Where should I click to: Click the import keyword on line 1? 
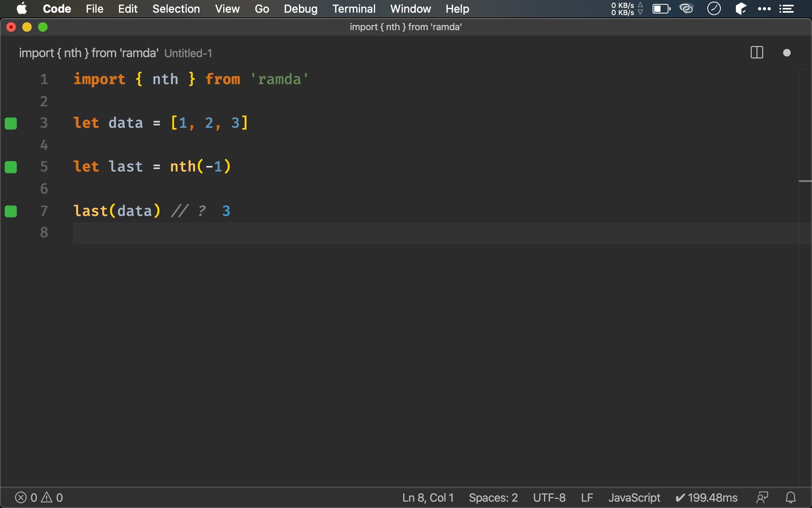[x=100, y=79]
